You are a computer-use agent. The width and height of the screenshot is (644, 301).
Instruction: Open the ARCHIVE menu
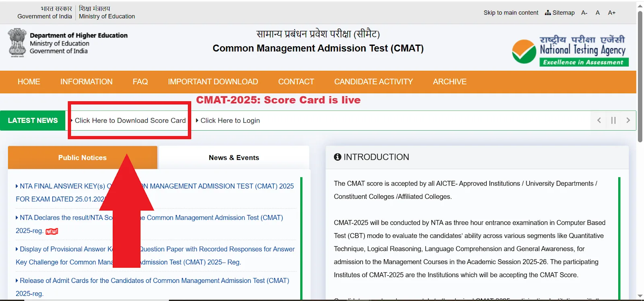click(x=450, y=82)
